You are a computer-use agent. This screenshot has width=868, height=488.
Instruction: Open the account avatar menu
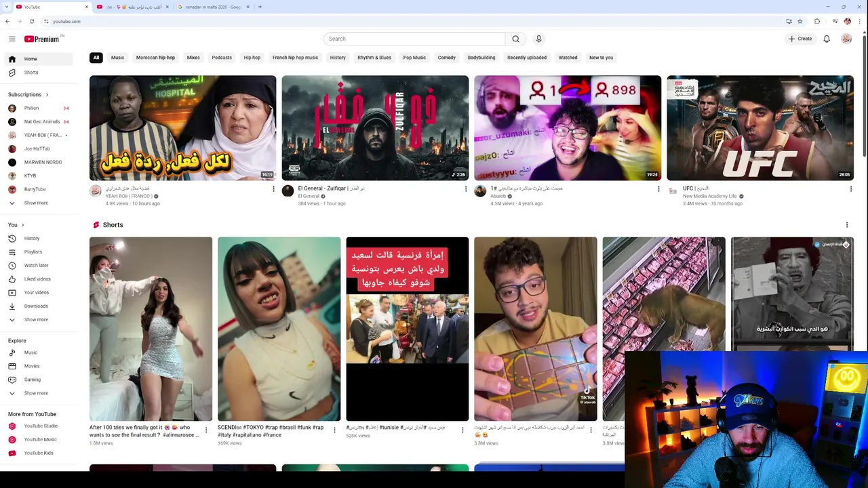tap(846, 39)
